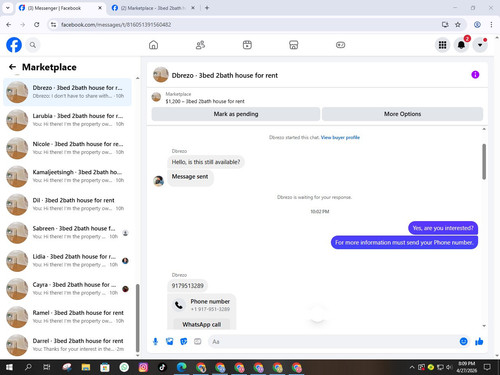Open the Facebook home logo
The height and width of the screenshot is (375, 500).
pos(14,45)
